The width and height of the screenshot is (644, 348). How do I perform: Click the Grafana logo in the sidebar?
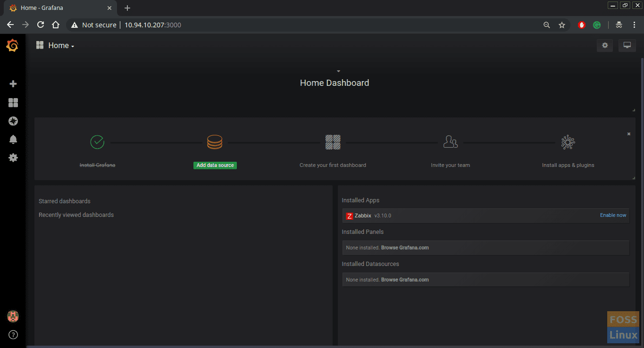[12, 46]
